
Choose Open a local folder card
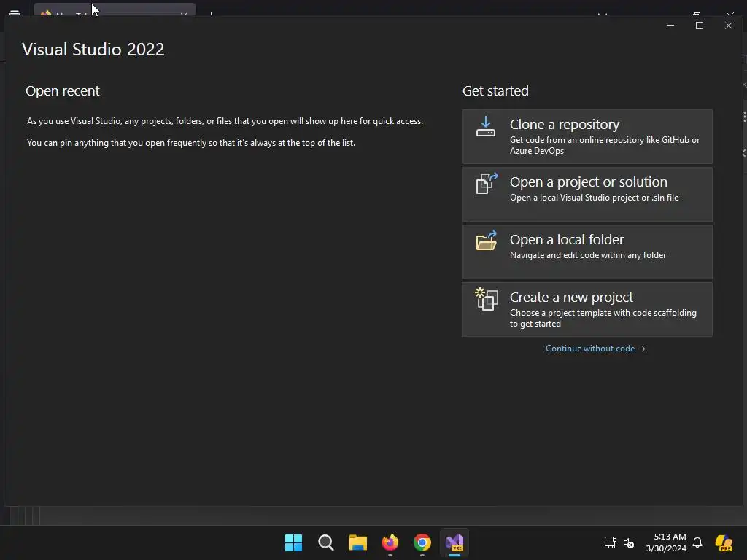coord(587,252)
